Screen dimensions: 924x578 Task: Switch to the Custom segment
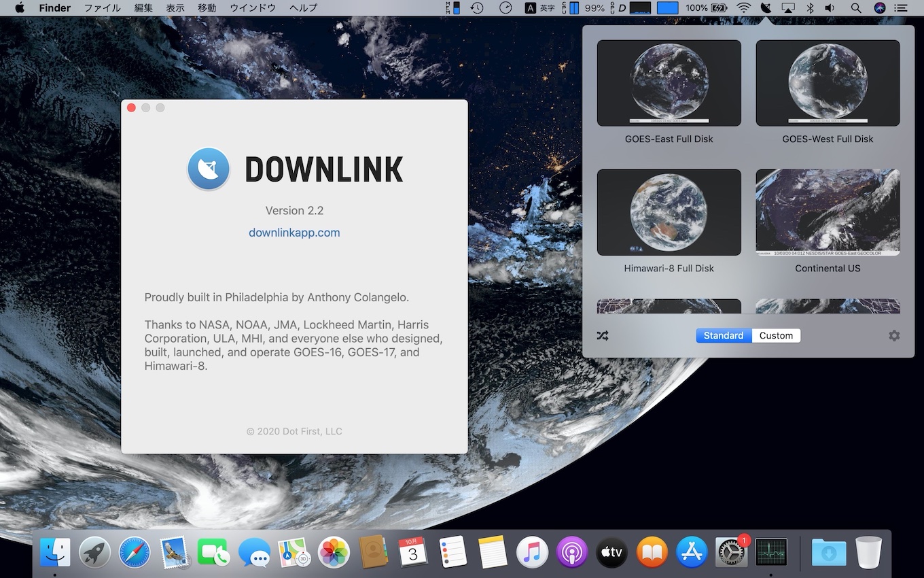[776, 336]
